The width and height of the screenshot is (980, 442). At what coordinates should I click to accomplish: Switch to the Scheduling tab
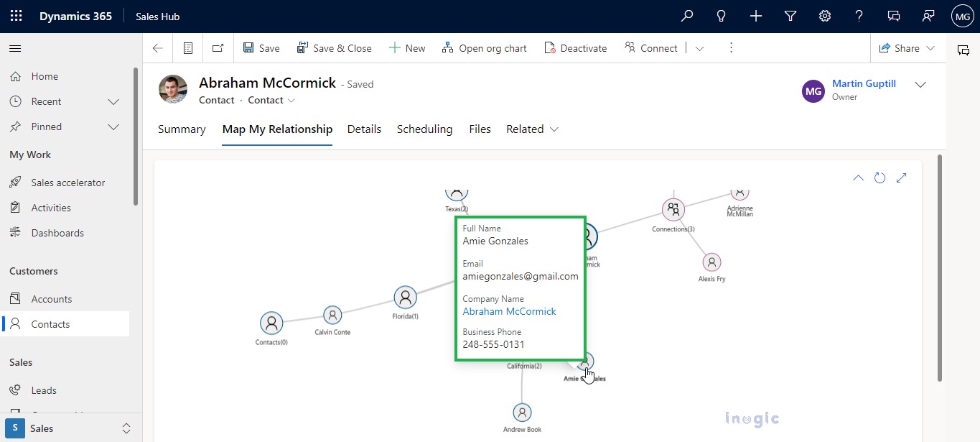[x=424, y=129]
